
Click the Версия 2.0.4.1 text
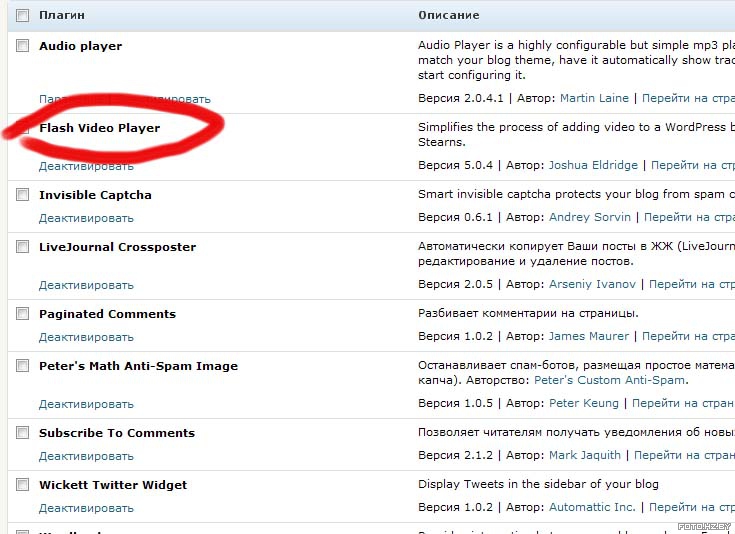tap(460, 98)
